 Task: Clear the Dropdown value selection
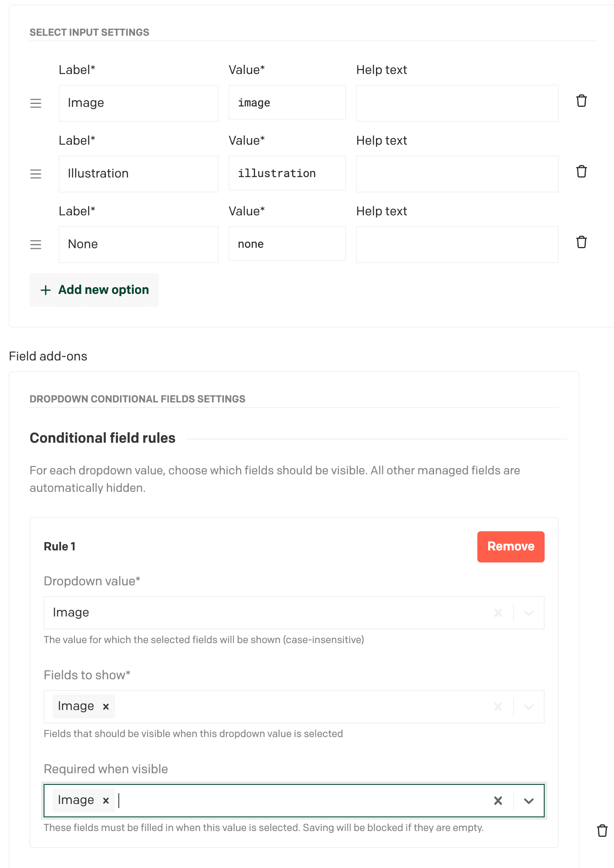498,613
